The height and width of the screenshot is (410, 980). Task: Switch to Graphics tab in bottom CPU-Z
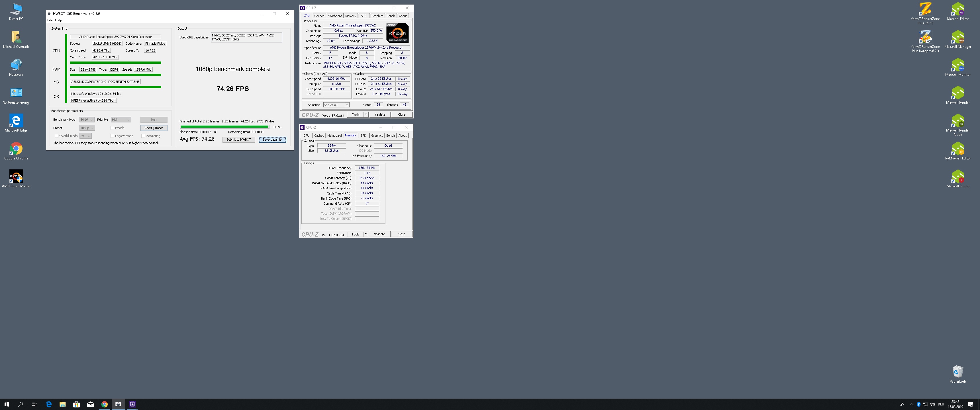tap(377, 136)
